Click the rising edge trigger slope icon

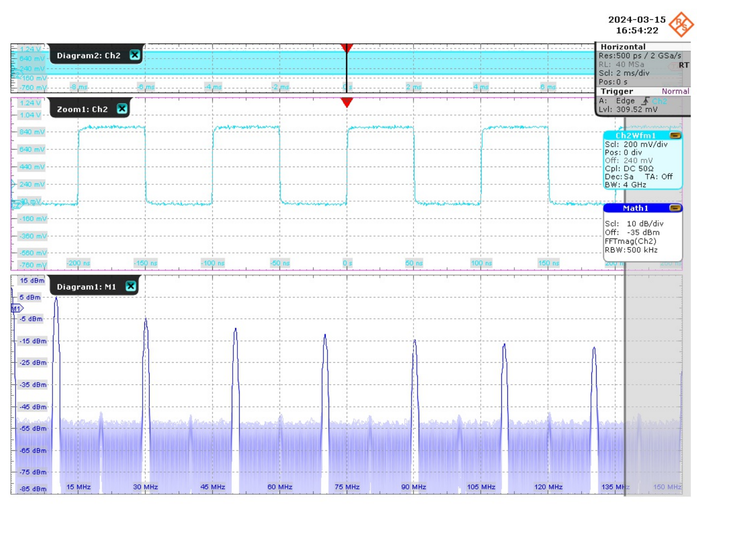(x=645, y=101)
